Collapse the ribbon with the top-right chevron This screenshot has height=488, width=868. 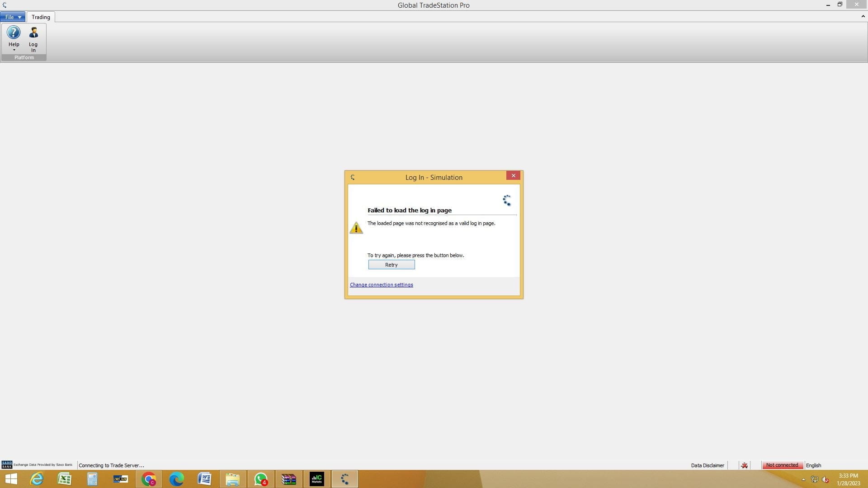click(863, 16)
